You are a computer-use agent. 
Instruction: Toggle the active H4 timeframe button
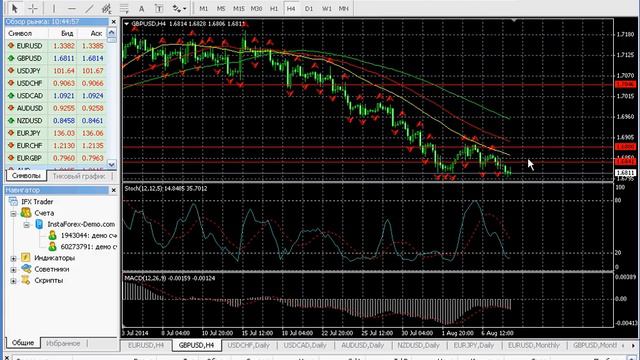coord(291,8)
